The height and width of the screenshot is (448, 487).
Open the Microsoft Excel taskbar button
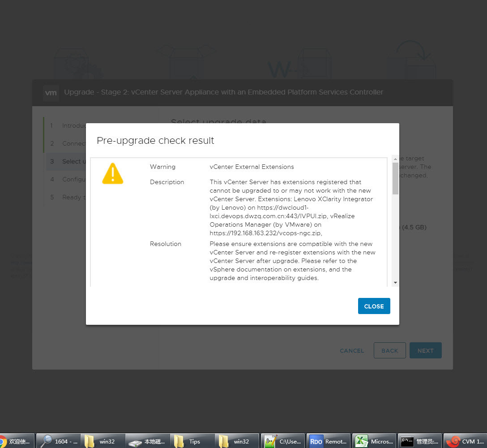[x=374, y=441]
